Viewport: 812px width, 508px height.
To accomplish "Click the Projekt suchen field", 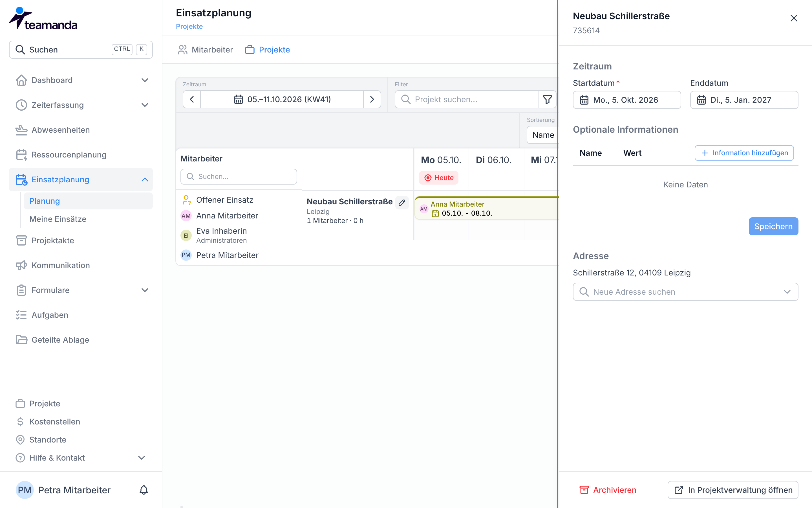I will click(x=466, y=99).
